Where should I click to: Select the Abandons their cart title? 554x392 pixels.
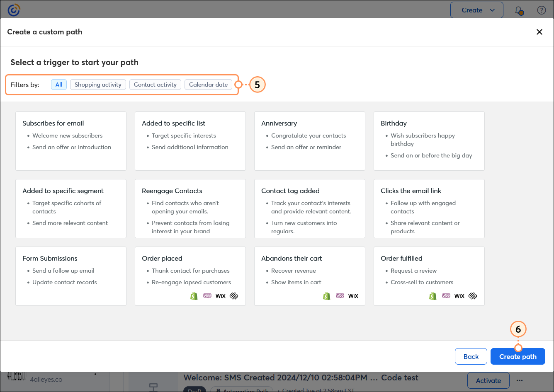pyautogui.click(x=292, y=258)
